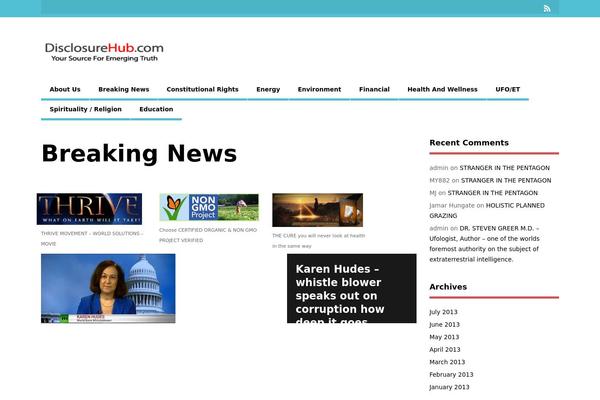Open MJ's STRANGER IN THE PENTAGON comment

(492, 193)
